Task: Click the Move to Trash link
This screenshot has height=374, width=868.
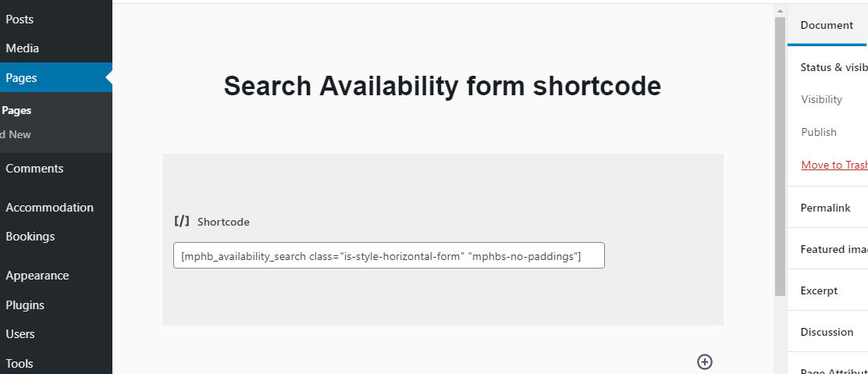Action: point(834,165)
